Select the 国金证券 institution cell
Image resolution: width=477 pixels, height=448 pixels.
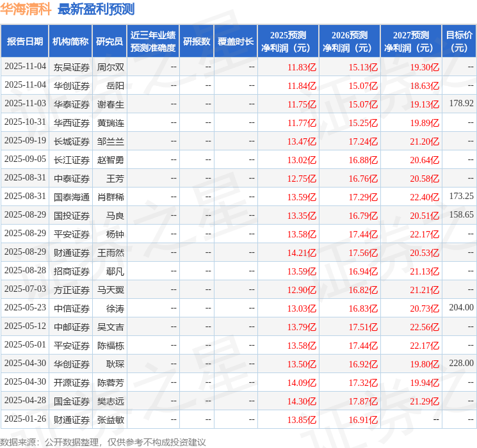72,401
